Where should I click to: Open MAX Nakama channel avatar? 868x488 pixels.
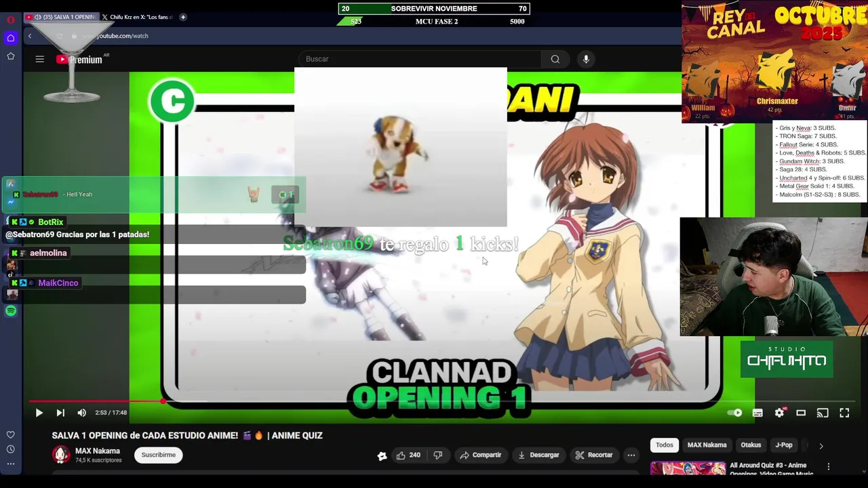[61, 455]
